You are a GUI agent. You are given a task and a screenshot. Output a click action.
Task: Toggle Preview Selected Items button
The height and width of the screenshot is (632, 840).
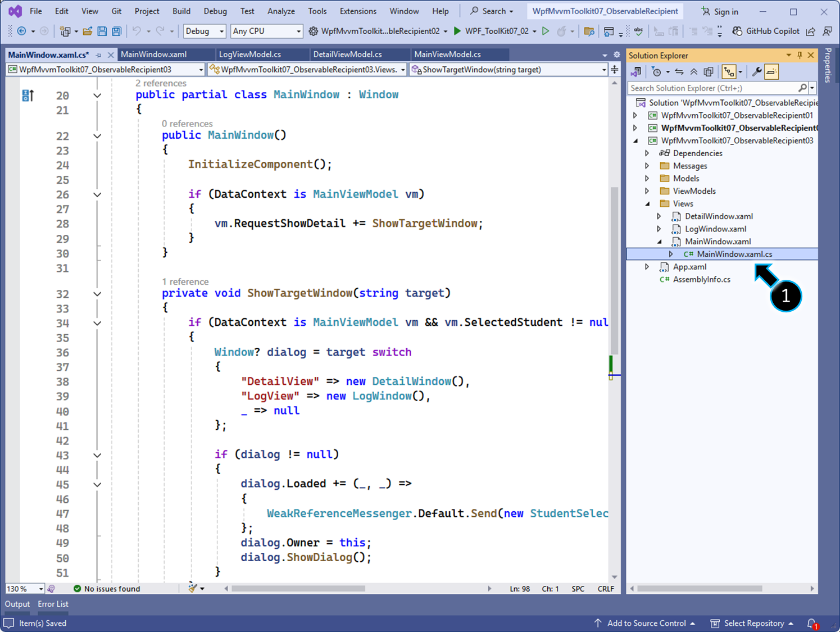pyautogui.click(x=771, y=72)
